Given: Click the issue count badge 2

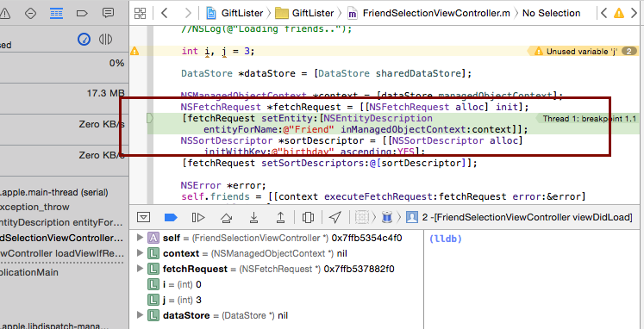Looking at the screenshot, I should tap(629, 52).
